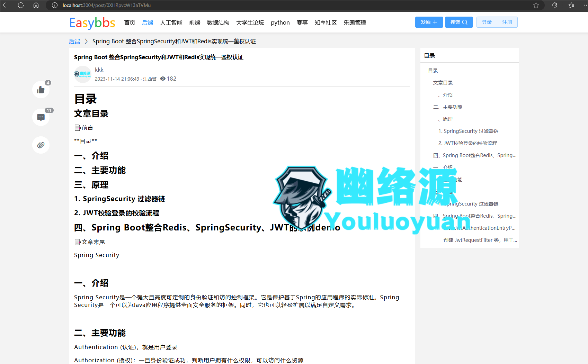Viewport: 588px width, 364px height.
Task: Click the 发帖 new post button
Action: tap(429, 22)
